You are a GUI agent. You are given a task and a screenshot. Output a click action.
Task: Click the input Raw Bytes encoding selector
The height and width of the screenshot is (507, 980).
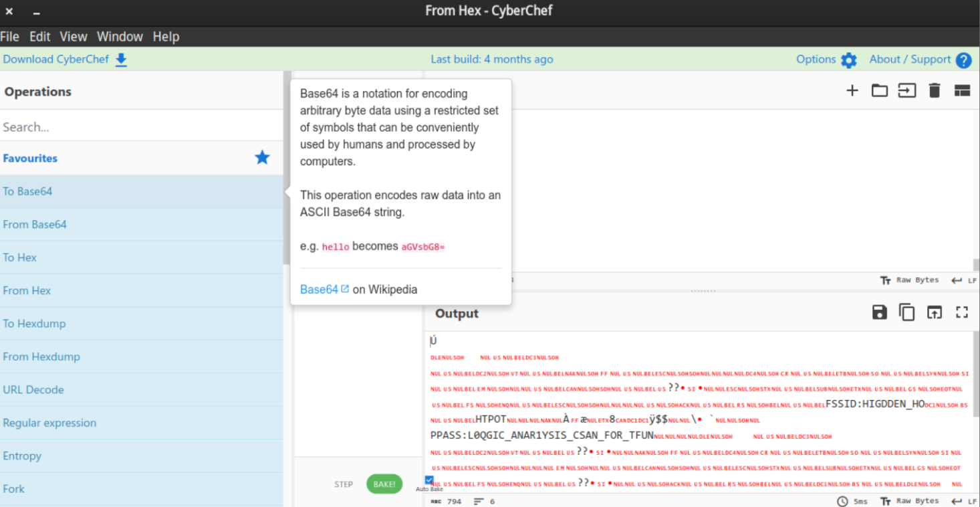(909, 280)
